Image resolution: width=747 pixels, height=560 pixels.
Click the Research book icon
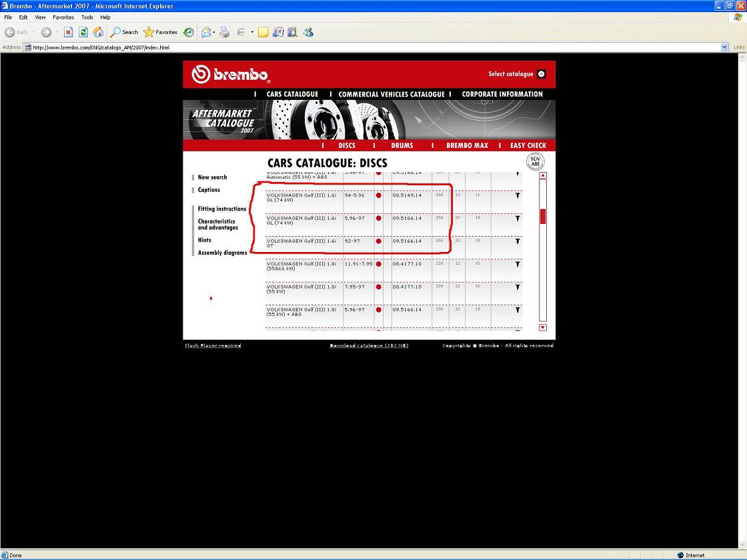293,32
